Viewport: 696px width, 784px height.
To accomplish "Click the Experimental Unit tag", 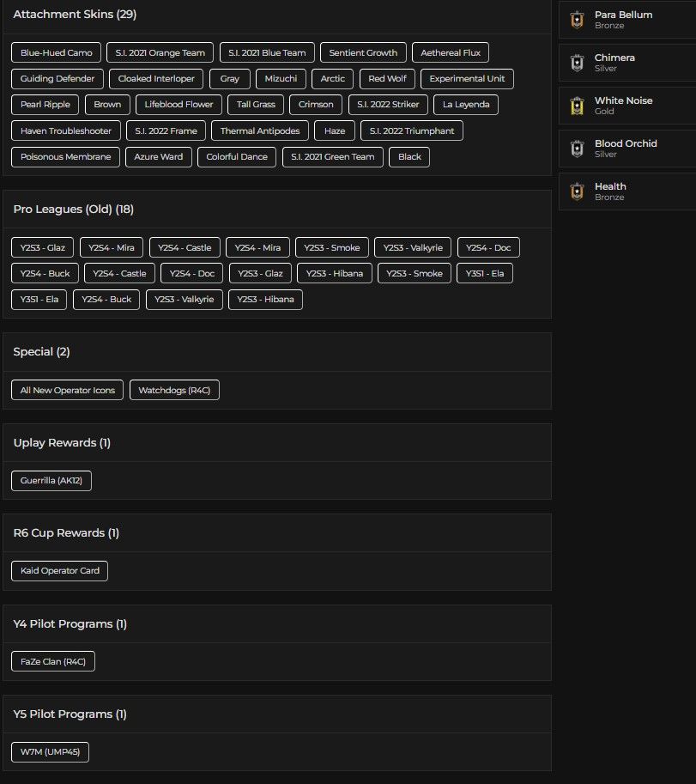I will tap(467, 78).
